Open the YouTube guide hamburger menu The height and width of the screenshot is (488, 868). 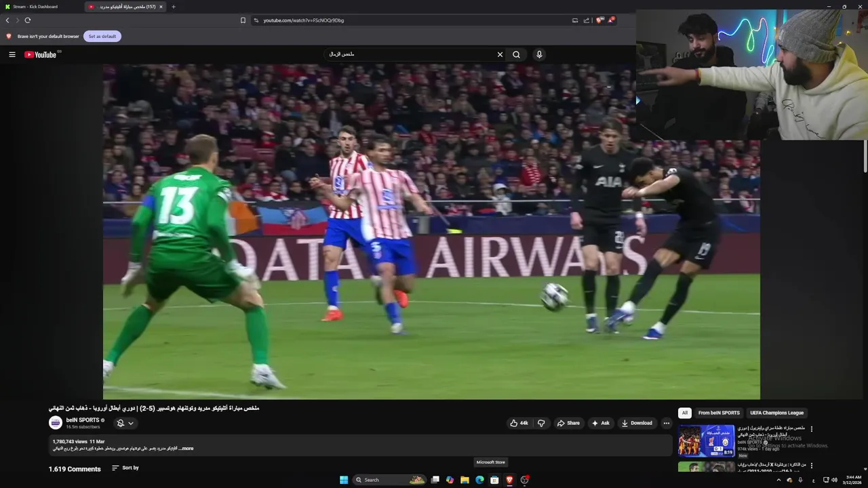12,54
